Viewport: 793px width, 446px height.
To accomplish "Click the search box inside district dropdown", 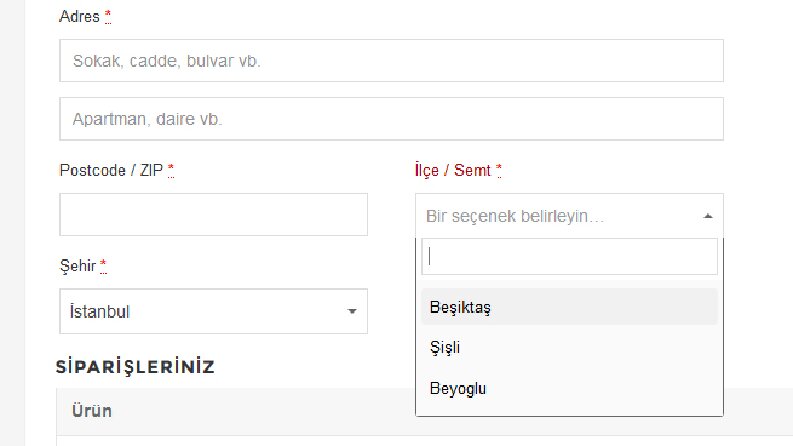I will click(569, 257).
